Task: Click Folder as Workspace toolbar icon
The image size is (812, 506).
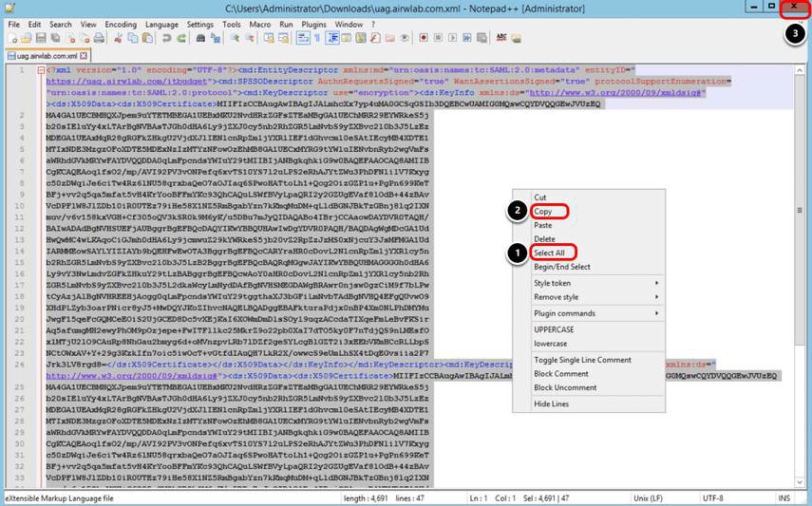Action: pos(389,38)
